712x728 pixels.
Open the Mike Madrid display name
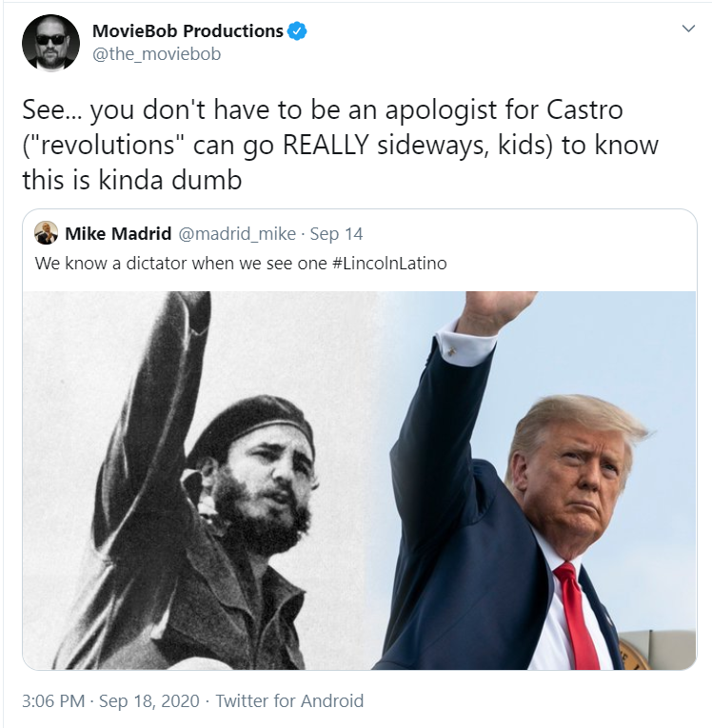pos(118,233)
